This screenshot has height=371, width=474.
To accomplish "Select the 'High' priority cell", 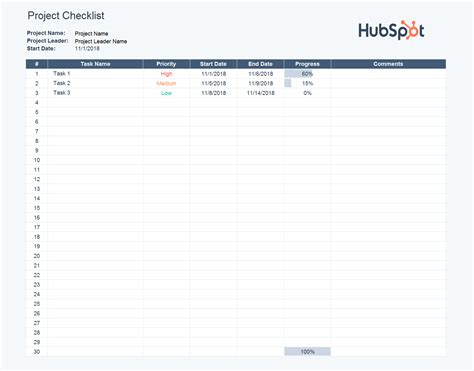I will [x=166, y=74].
